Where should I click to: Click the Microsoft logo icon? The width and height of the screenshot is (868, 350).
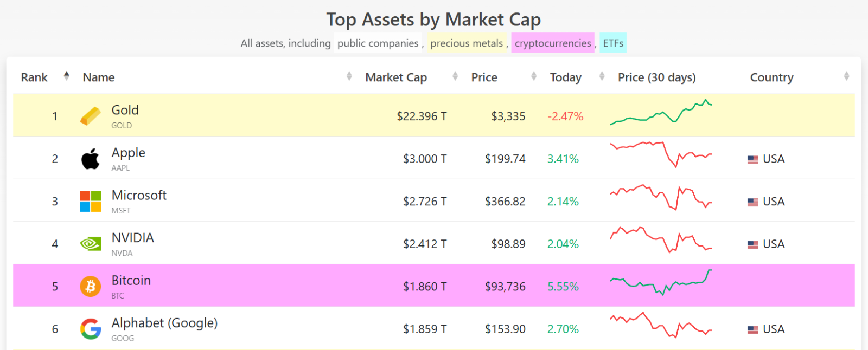(91, 201)
